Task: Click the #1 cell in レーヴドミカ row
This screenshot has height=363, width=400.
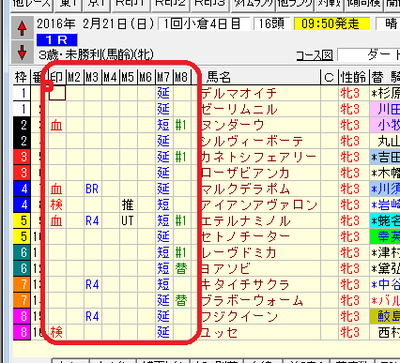Action: pos(181,253)
